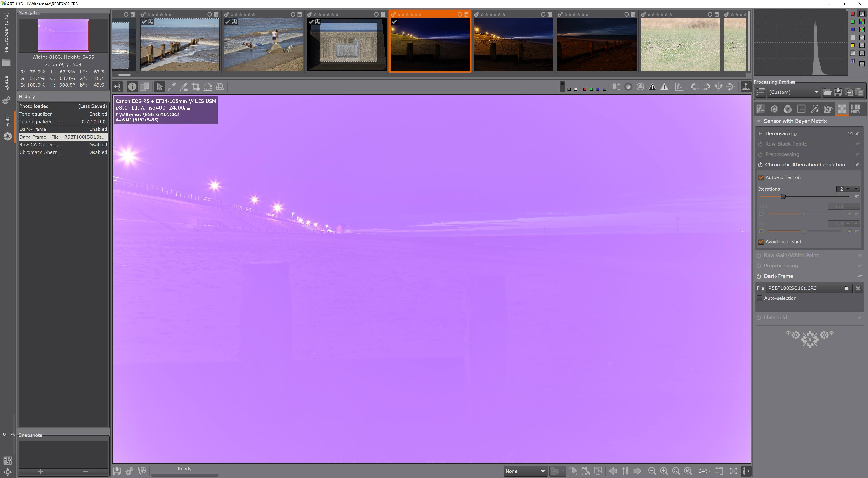Switch to the META tab
The image size is (868, 478).
pyautogui.click(x=855, y=109)
